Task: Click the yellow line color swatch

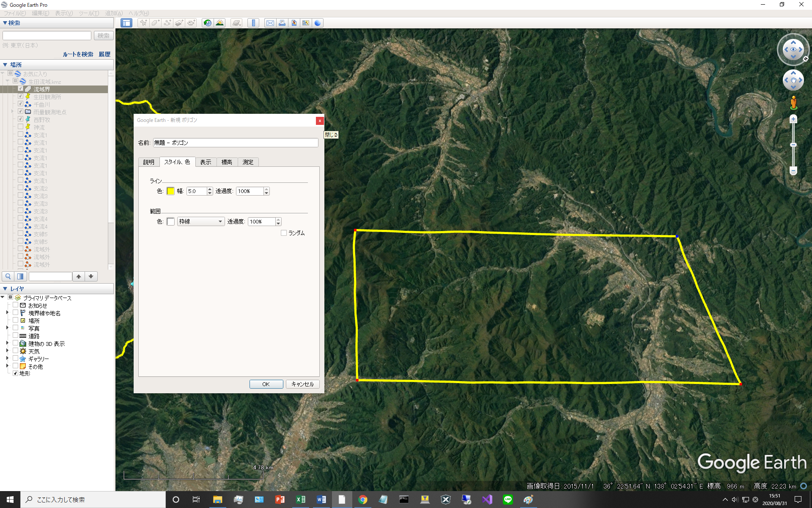Action: click(170, 191)
